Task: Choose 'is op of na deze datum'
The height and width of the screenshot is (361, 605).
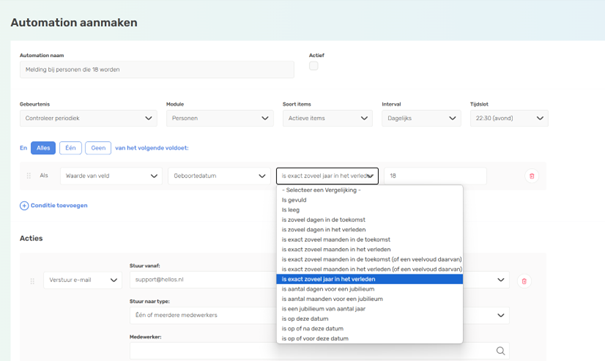Action: point(370,329)
